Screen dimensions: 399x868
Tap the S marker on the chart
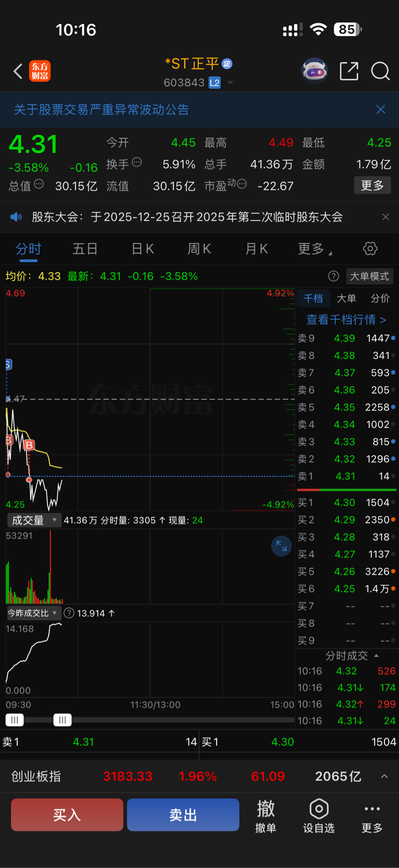pos(8,365)
